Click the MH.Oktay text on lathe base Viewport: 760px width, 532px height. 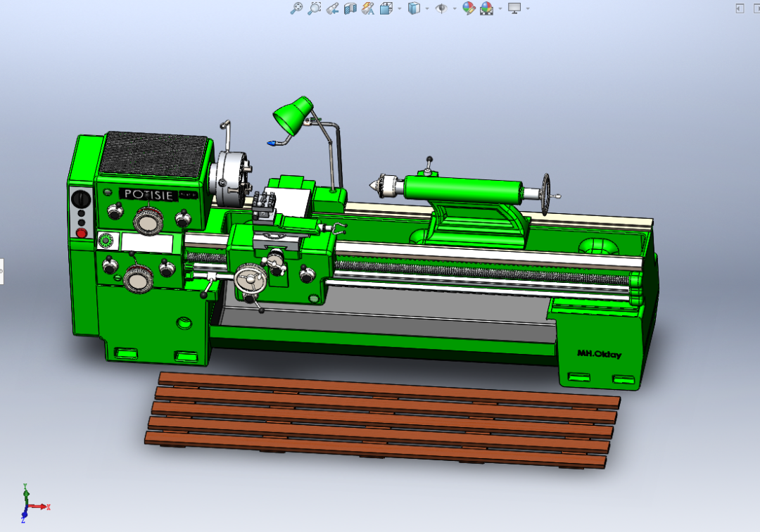(599, 354)
